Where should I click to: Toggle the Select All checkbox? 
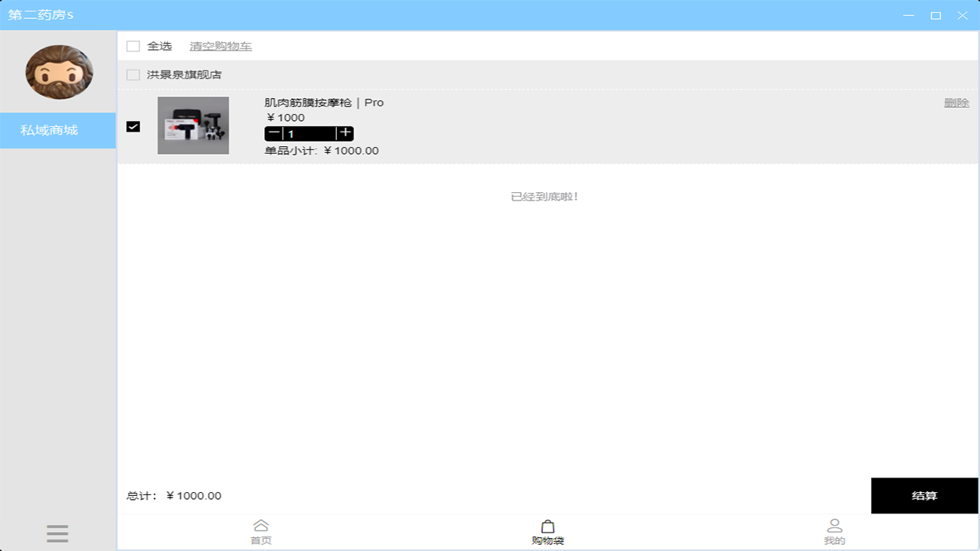point(133,46)
